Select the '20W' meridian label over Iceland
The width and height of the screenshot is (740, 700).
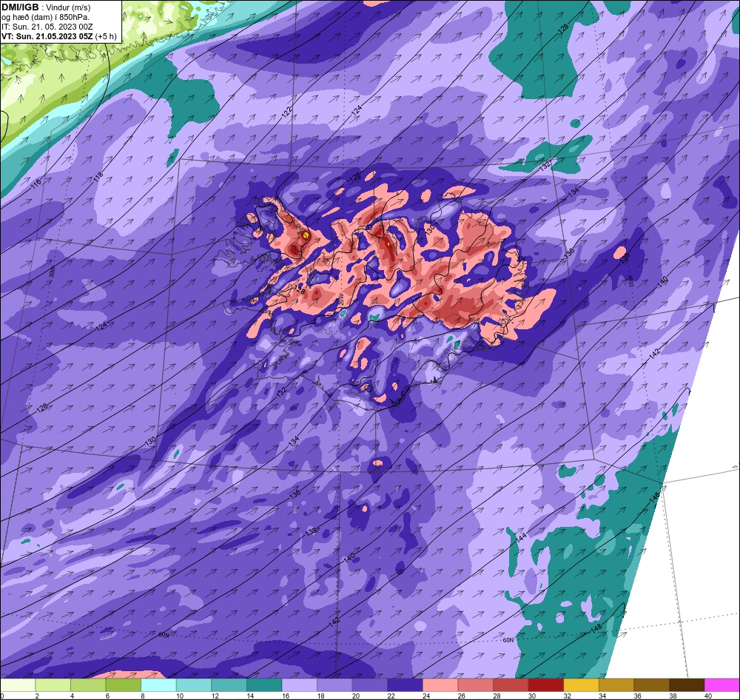[340, 300]
